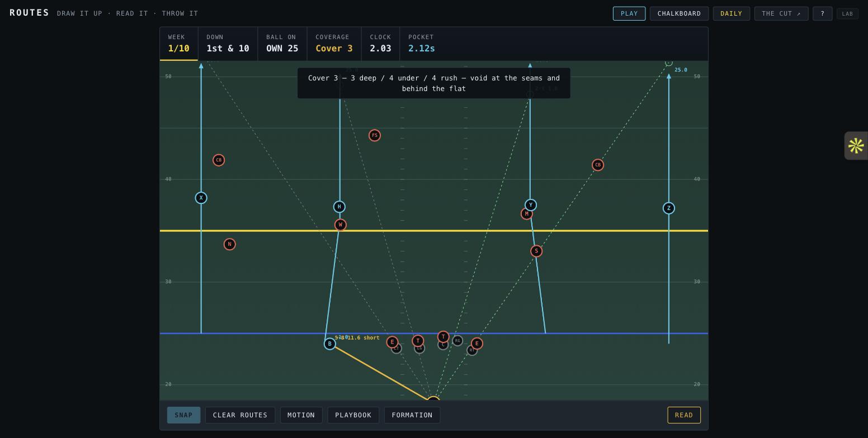Click the CB defender nearest the X receiver
Viewport: 868px width, 438px height.
[219, 160]
